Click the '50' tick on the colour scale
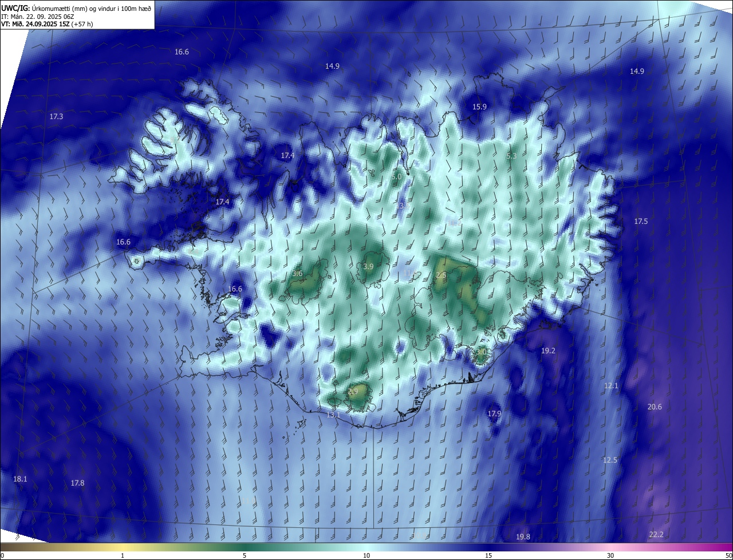This screenshot has width=733, height=560. [728, 555]
